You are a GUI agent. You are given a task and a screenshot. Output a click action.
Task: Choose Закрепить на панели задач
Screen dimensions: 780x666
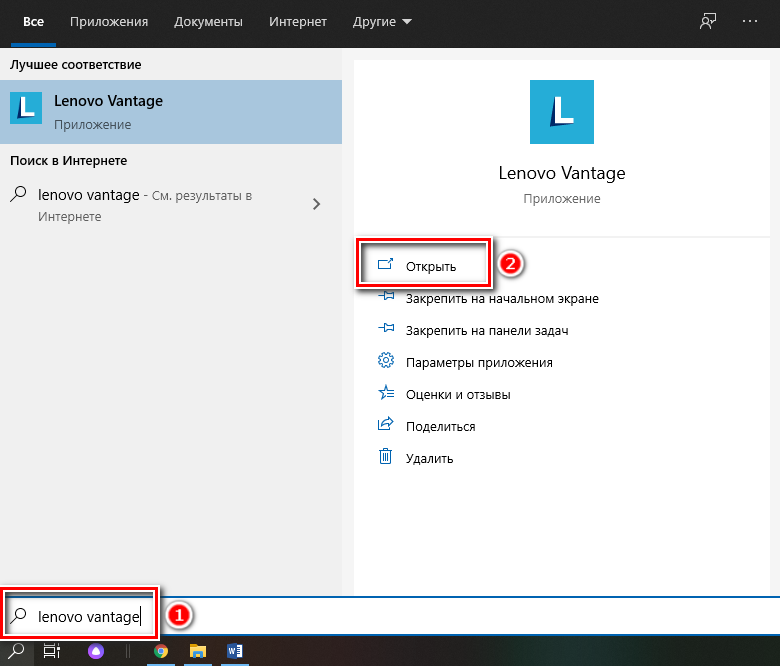pyautogui.click(x=487, y=331)
